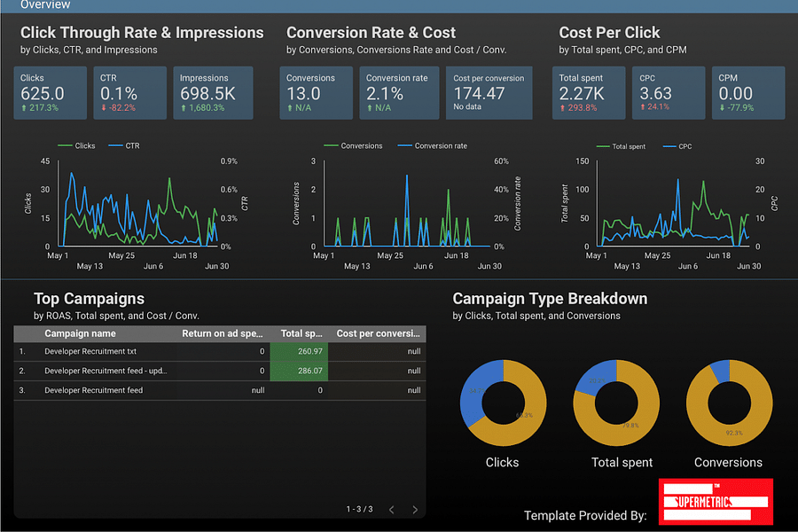Click the next page arrow in Top Campaigns table
Image resolution: width=798 pixels, height=532 pixels.
413,510
